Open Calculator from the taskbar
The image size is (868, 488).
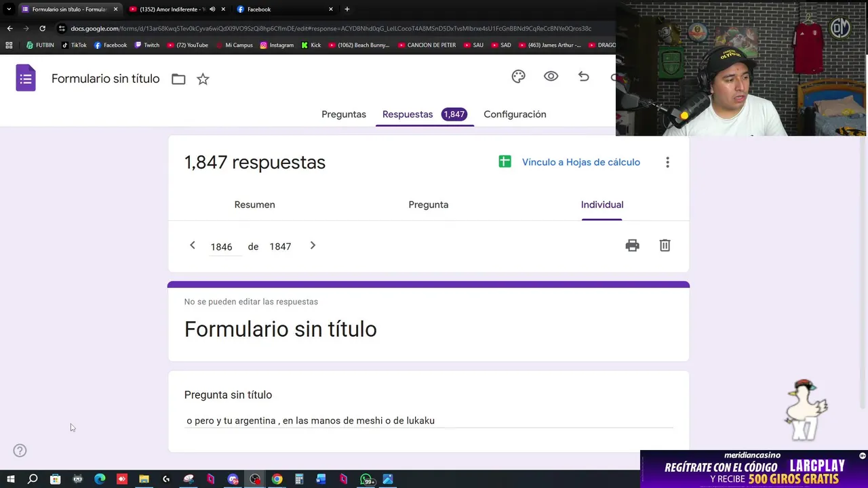pyautogui.click(x=299, y=479)
